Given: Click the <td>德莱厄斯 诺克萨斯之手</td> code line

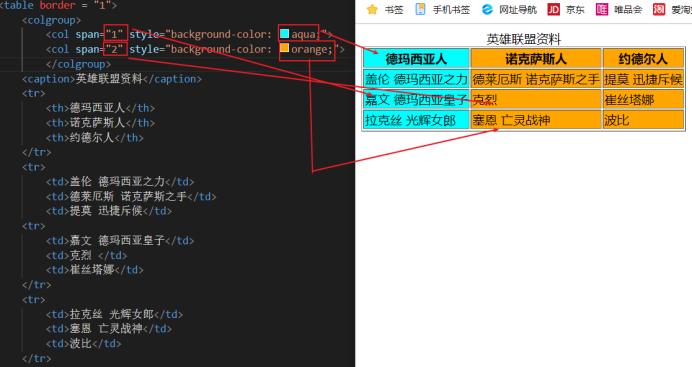Looking at the screenshot, I should (x=131, y=196).
